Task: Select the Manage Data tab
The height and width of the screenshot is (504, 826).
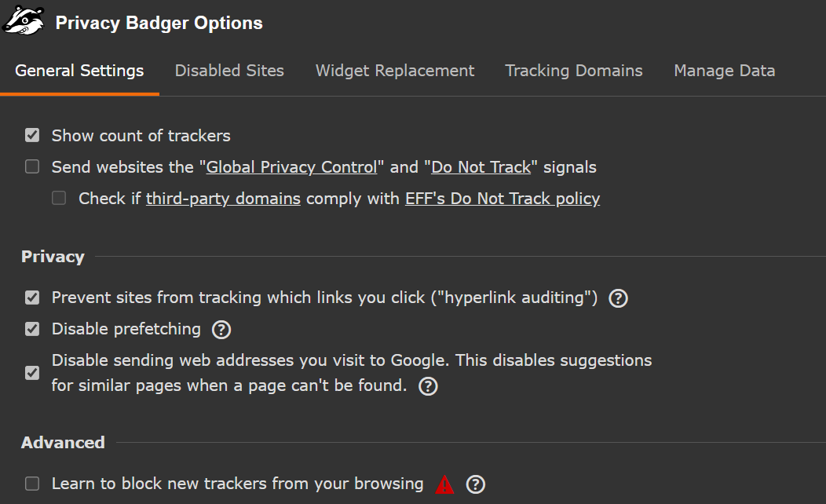Action: [x=724, y=71]
